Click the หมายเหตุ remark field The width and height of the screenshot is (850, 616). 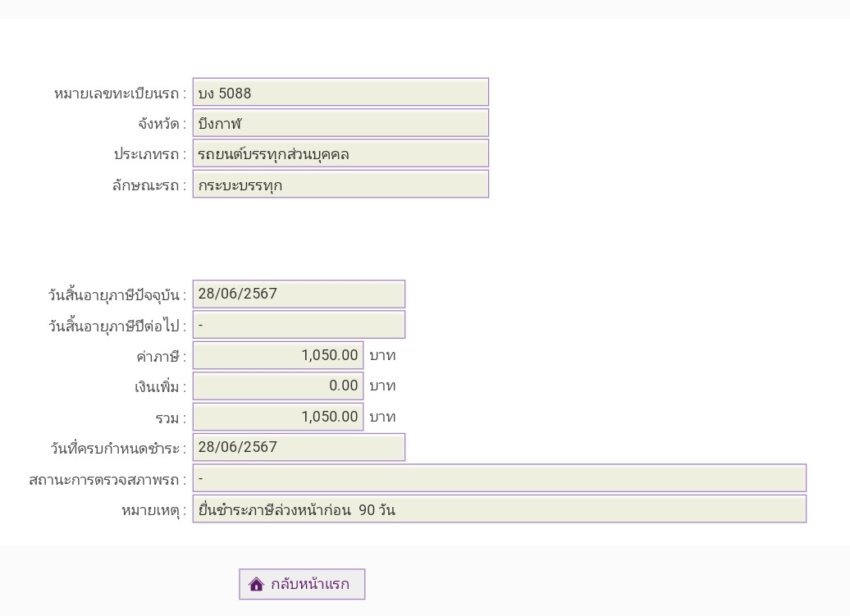tap(500, 509)
